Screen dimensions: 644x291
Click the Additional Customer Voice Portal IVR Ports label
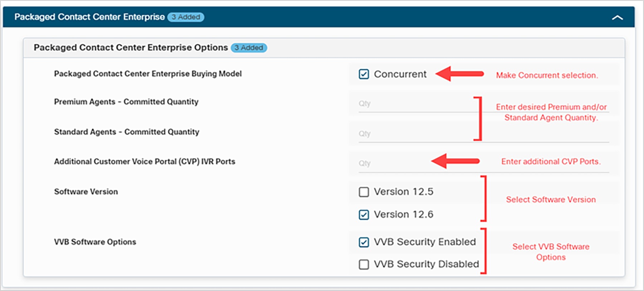[x=145, y=162]
